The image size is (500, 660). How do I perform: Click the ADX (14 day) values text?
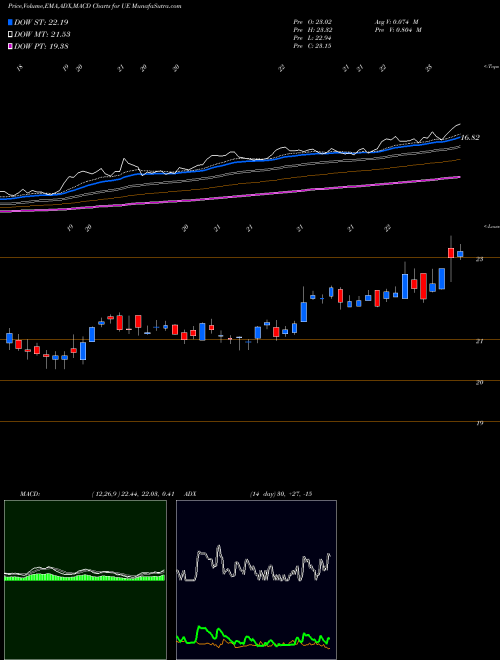click(281, 494)
